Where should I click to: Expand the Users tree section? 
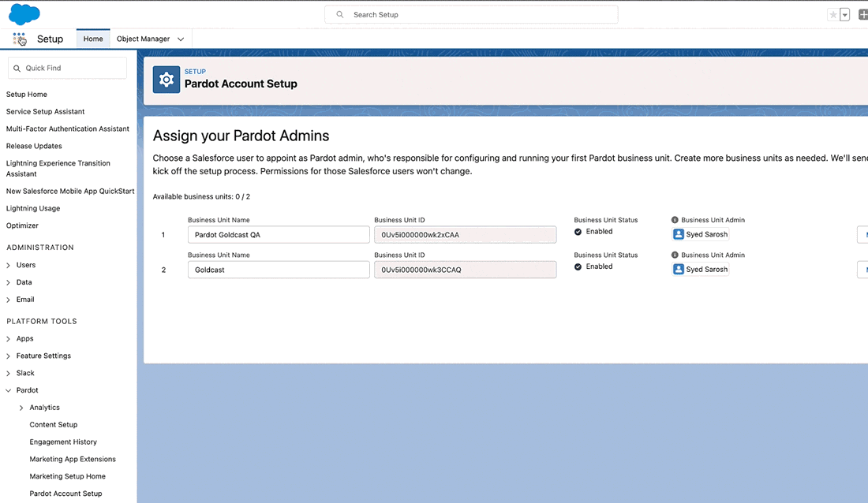(x=9, y=265)
